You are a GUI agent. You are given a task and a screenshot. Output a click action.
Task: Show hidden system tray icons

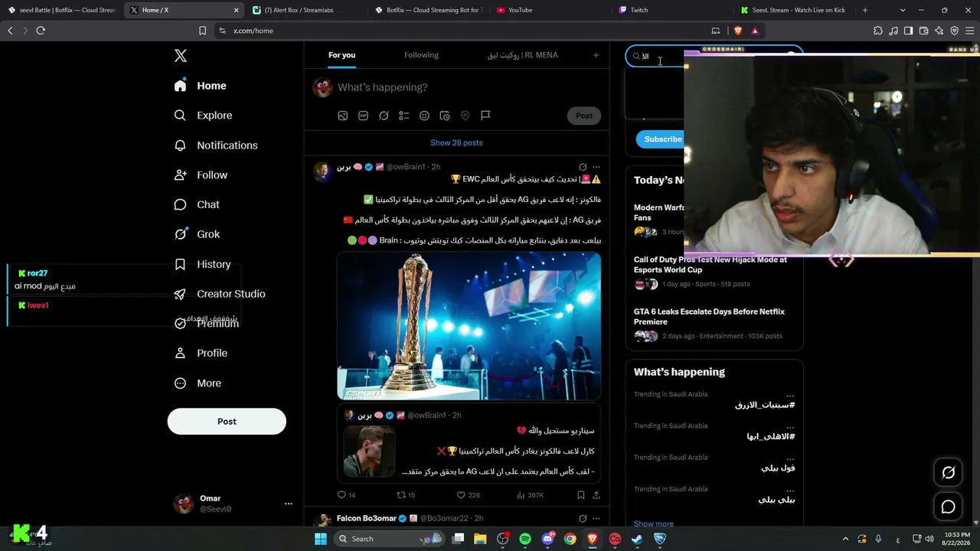(x=845, y=539)
